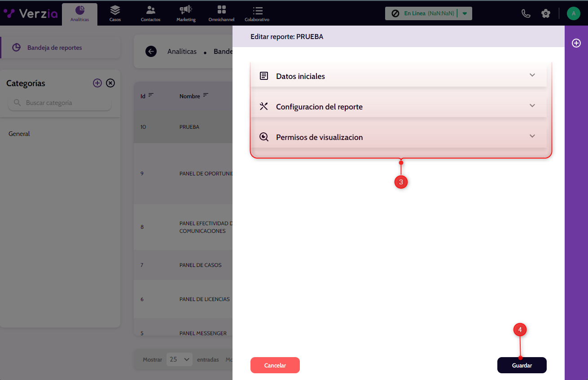Select the General category

point(19,134)
